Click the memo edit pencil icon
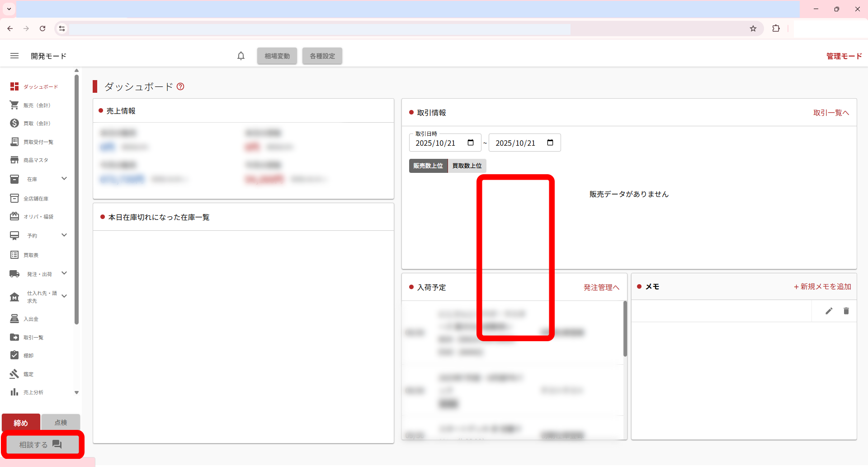 click(829, 311)
